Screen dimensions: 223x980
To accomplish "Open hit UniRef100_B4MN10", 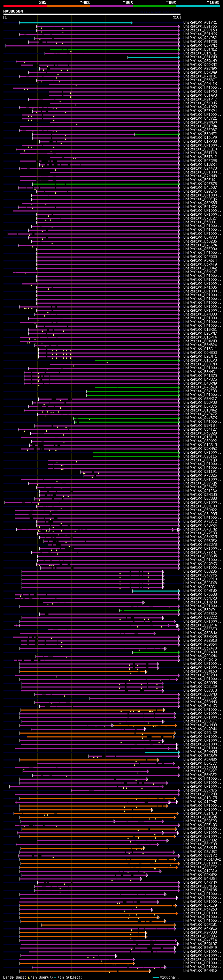I will pos(200,971).
